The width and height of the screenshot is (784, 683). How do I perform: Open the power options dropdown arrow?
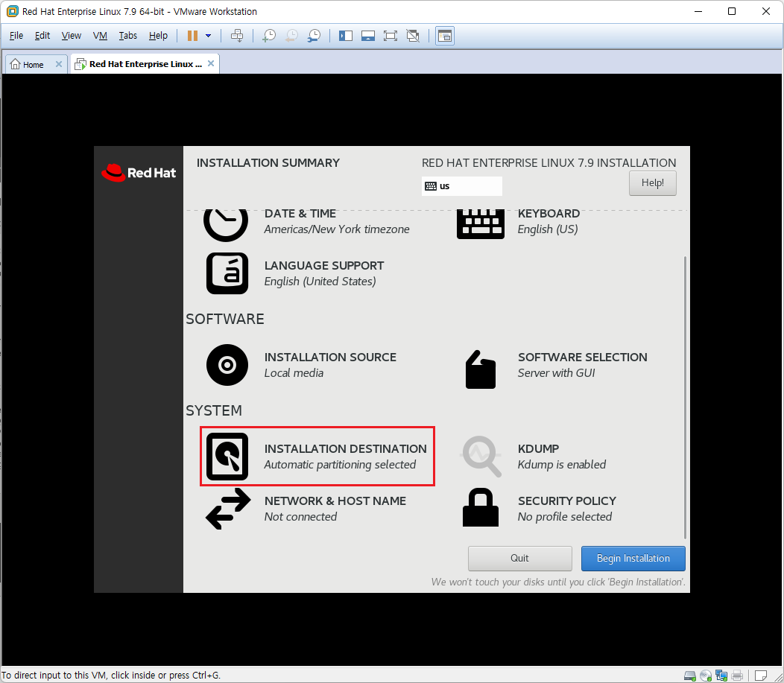pyautogui.click(x=209, y=36)
